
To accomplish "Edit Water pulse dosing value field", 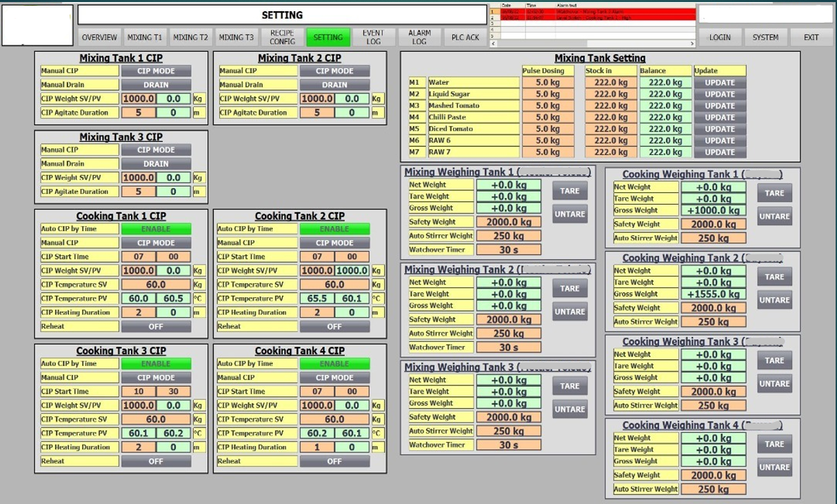I will tap(547, 83).
